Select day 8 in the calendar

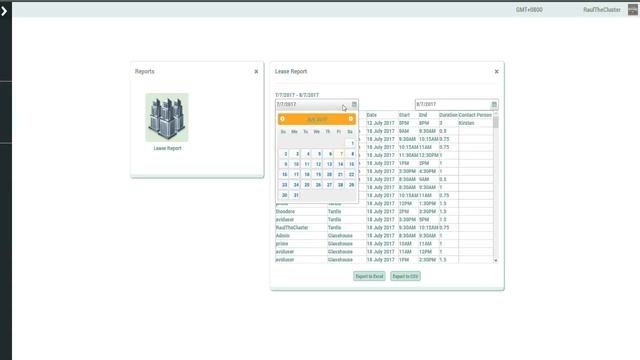[x=351, y=154]
